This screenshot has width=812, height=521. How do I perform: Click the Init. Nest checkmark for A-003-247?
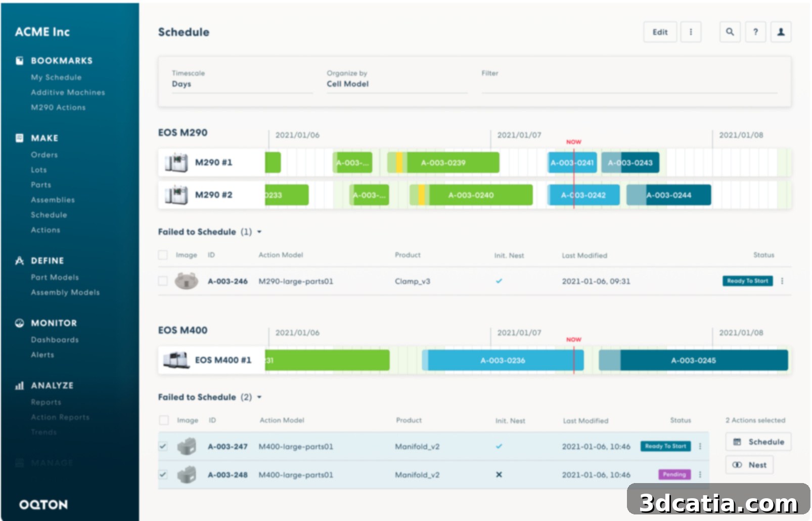[x=499, y=446]
